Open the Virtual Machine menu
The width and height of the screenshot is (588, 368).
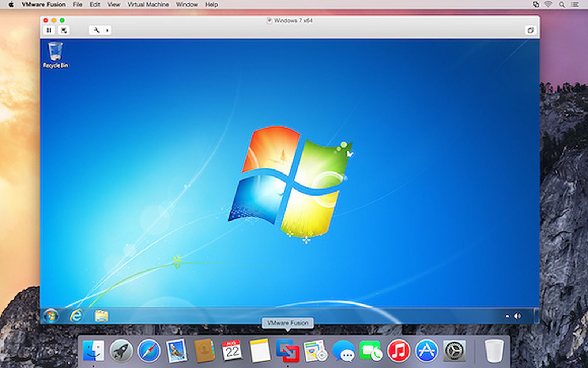[148, 4]
